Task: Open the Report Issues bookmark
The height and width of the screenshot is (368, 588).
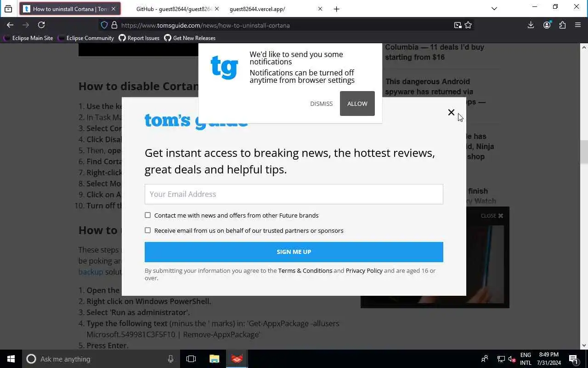Action: pos(139,38)
